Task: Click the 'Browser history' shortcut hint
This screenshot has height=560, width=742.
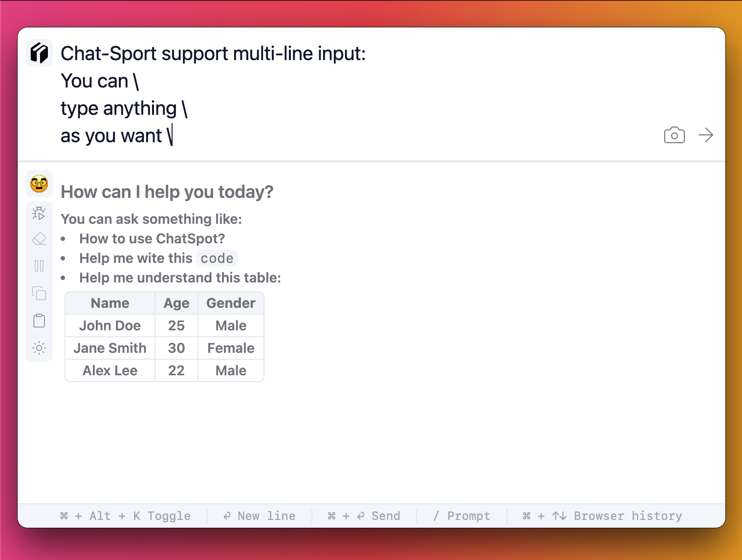Action: [x=602, y=516]
